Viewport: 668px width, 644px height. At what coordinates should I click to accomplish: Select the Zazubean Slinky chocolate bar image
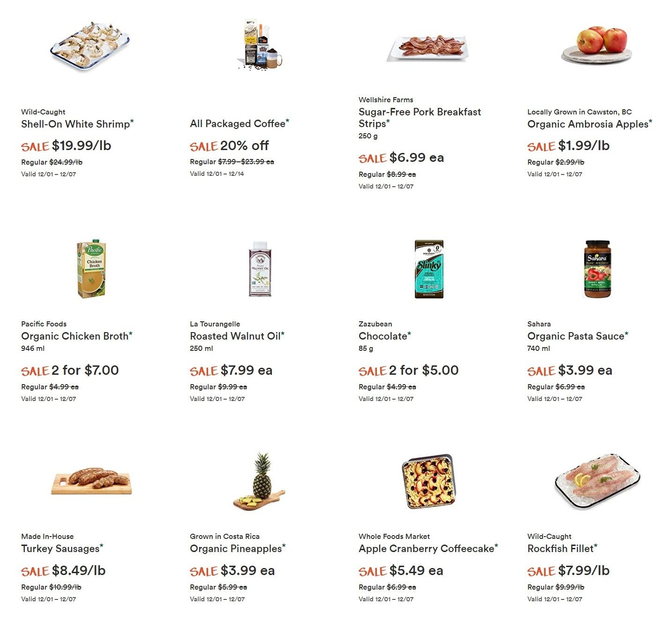(x=428, y=269)
